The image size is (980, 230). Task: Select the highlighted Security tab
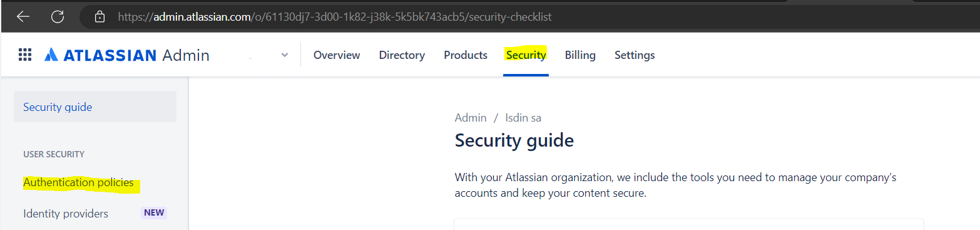[526, 55]
